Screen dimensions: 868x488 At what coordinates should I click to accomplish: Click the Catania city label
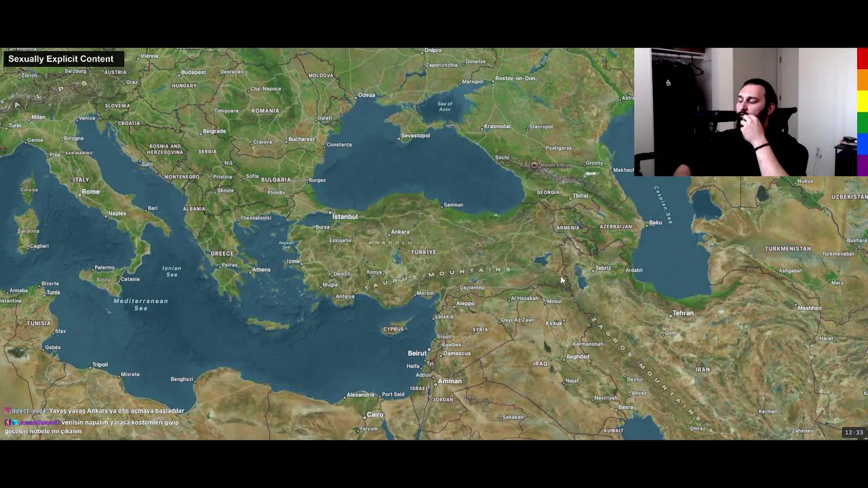[130, 279]
